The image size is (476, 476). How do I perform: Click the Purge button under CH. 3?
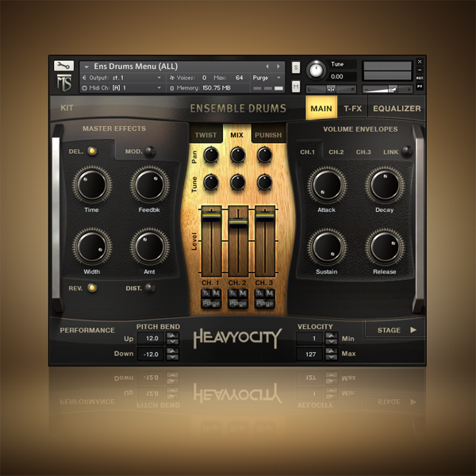(265, 304)
